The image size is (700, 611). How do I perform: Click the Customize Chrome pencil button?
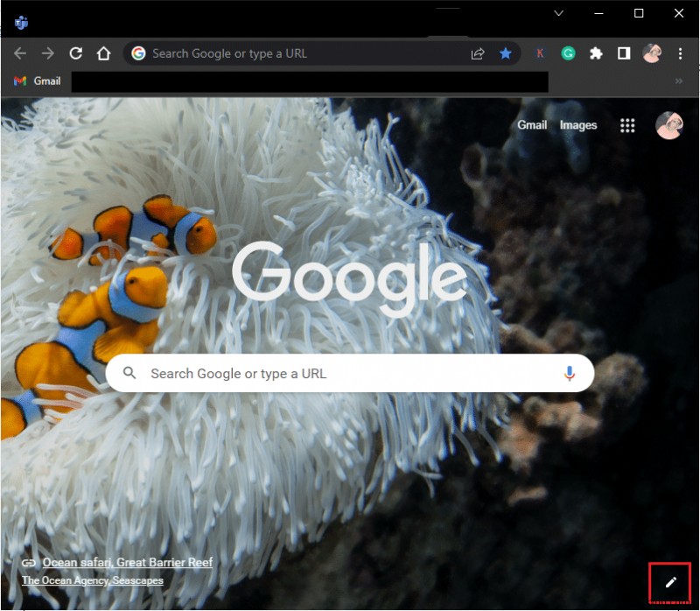[670, 582]
